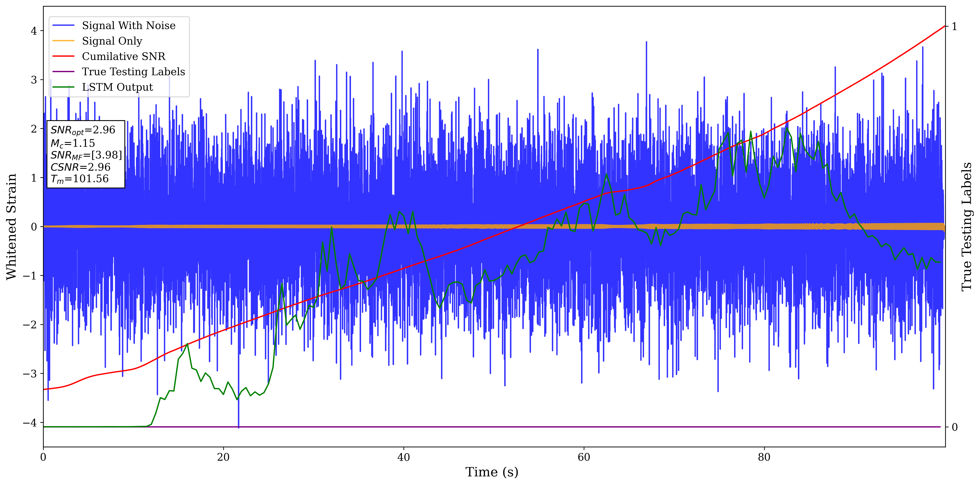Click the red Cumilative SNR legend line
Viewport: 980px width, 485px height.
tap(63, 56)
